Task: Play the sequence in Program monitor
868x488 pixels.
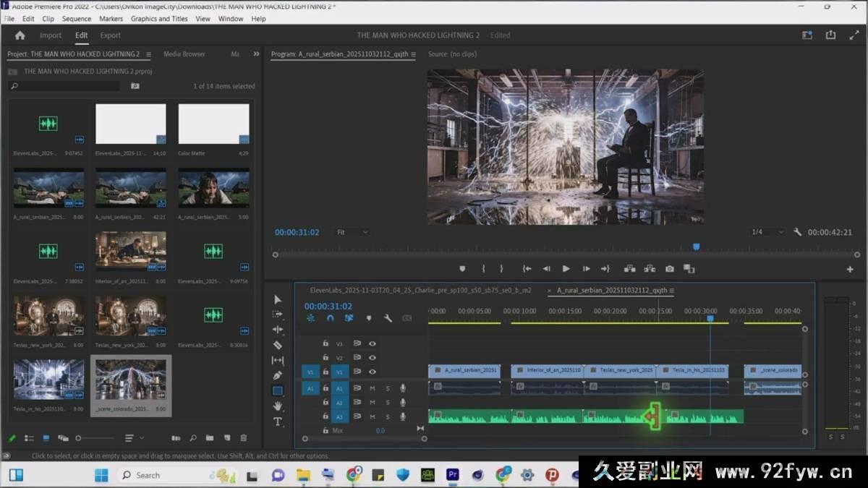Action: click(x=566, y=269)
